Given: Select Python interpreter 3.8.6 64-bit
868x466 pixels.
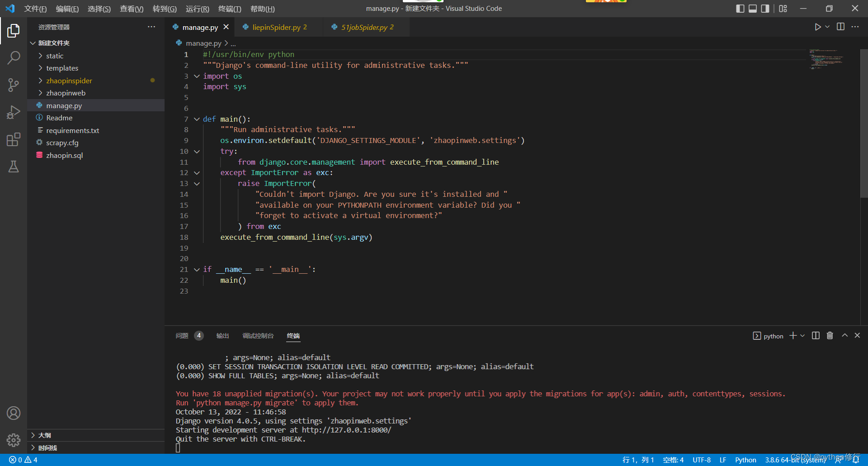Looking at the screenshot, I should pyautogui.click(x=796, y=460).
